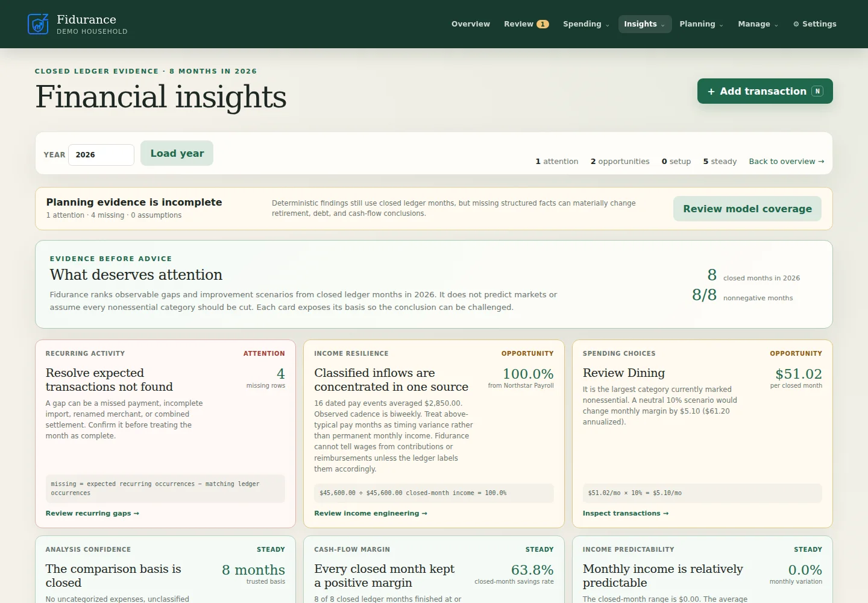Open the Review nav item
The width and height of the screenshot is (868, 603).
[526, 24]
